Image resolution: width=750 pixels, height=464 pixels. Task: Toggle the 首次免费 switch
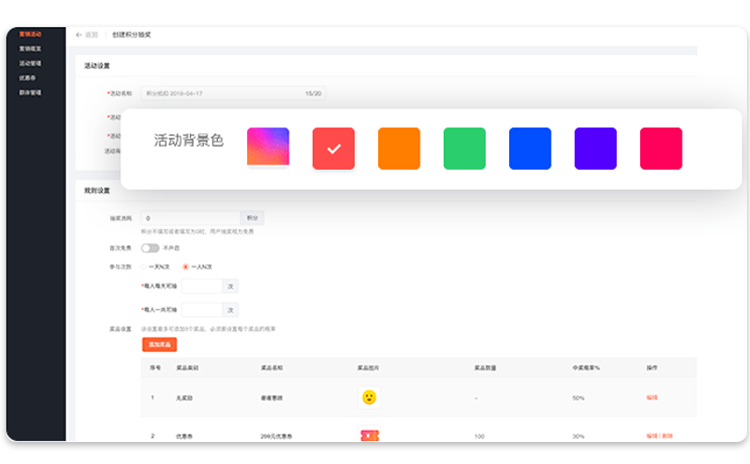pyautogui.click(x=150, y=247)
